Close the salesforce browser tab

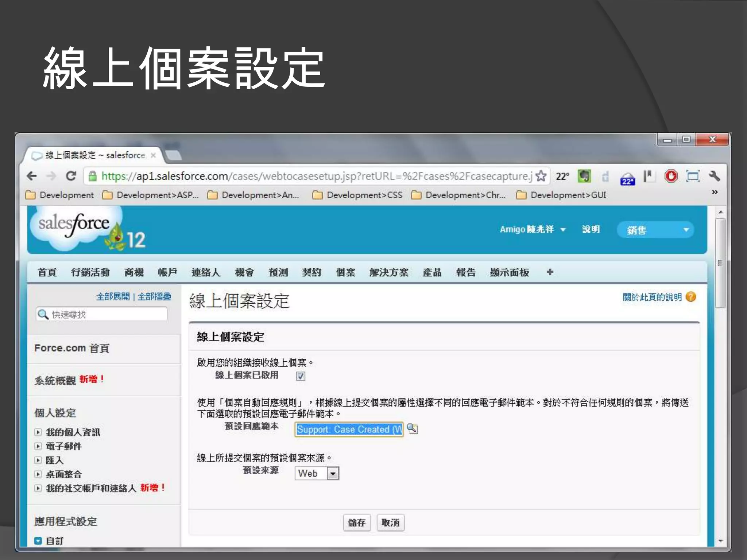coord(154,155)
